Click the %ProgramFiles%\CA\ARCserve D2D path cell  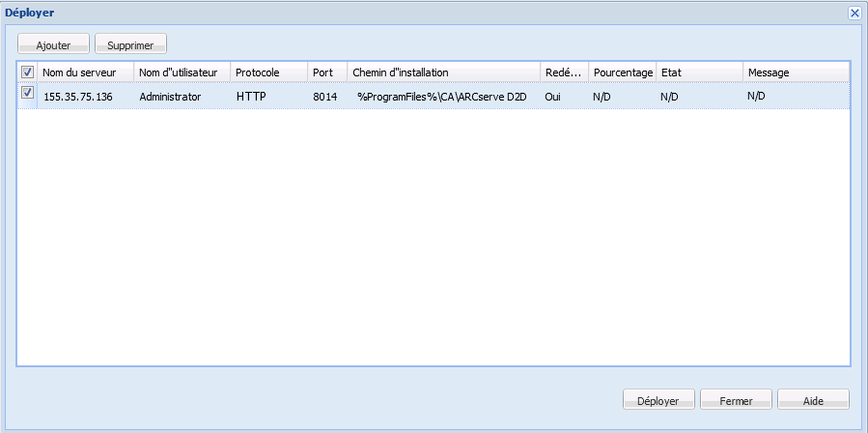point(442,97)
